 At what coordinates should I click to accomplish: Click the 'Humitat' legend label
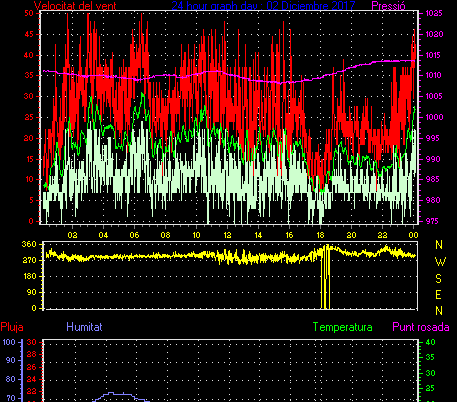click(84, 327)
